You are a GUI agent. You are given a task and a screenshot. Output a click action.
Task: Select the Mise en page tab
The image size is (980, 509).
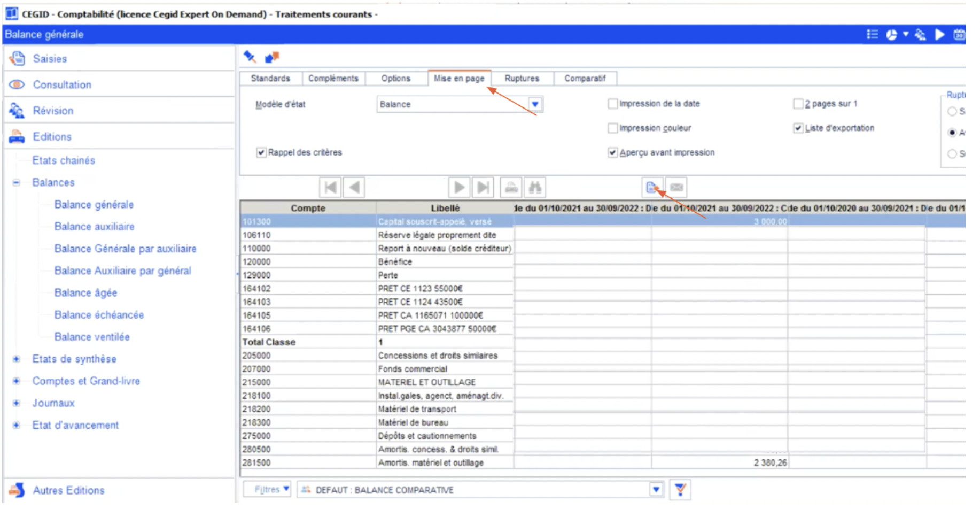tap(459, 78)
